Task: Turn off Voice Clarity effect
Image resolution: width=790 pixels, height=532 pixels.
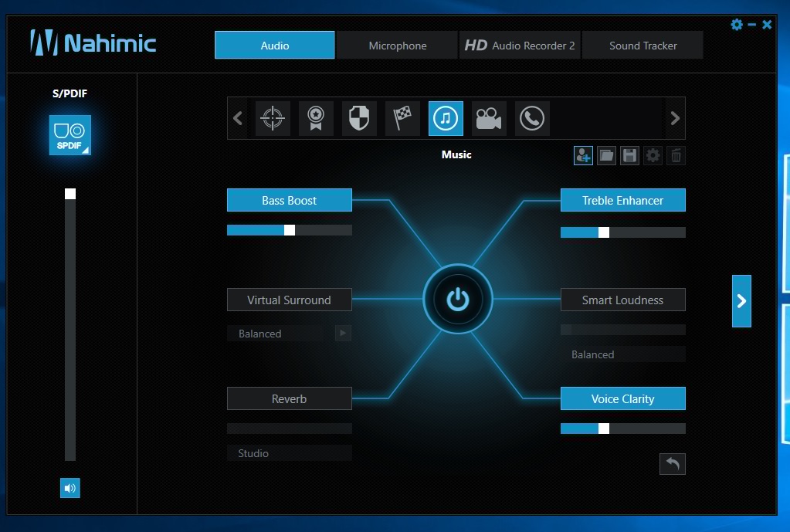Action: point(622,398)
